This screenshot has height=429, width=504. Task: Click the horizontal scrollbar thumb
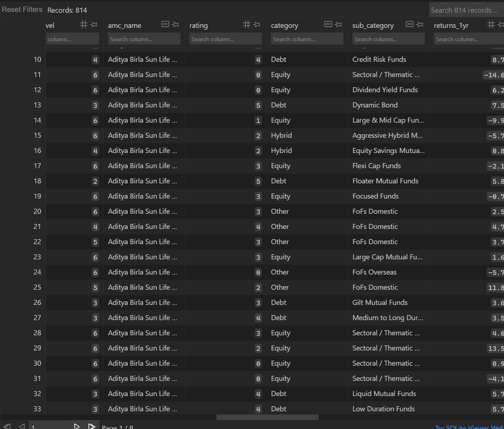click(268, 417)
